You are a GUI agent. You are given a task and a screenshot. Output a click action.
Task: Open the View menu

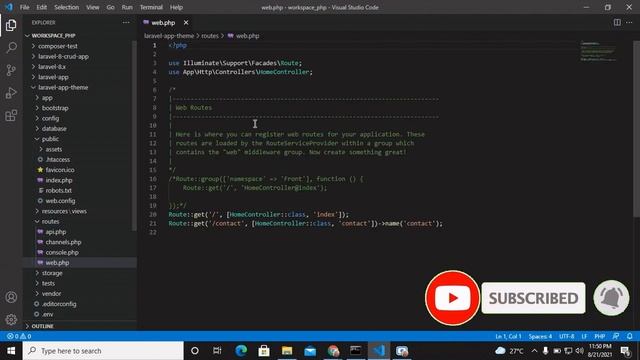tap(93, 7)
